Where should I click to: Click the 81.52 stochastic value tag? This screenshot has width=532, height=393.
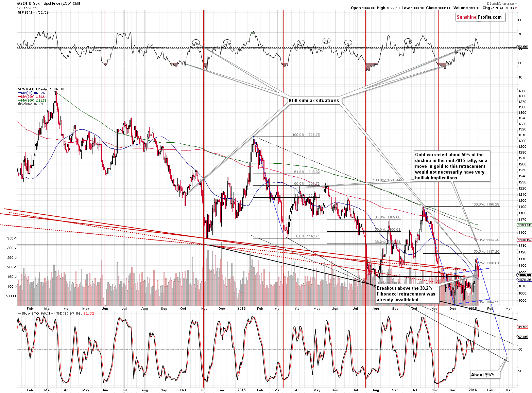(522, 327)
